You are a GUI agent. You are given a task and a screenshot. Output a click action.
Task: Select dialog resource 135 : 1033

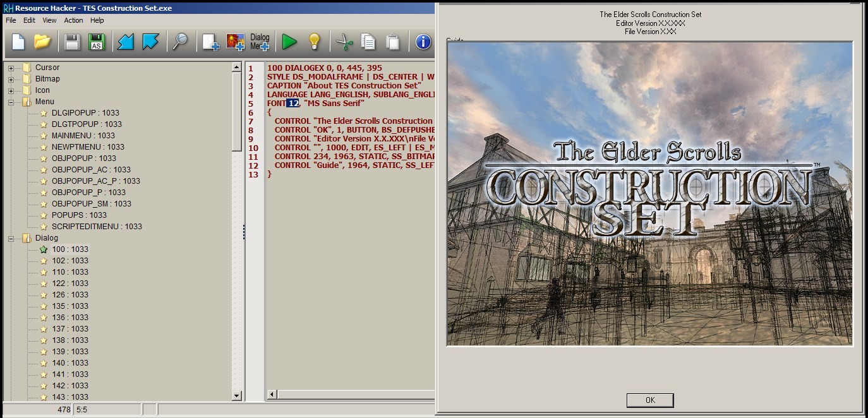69,306
